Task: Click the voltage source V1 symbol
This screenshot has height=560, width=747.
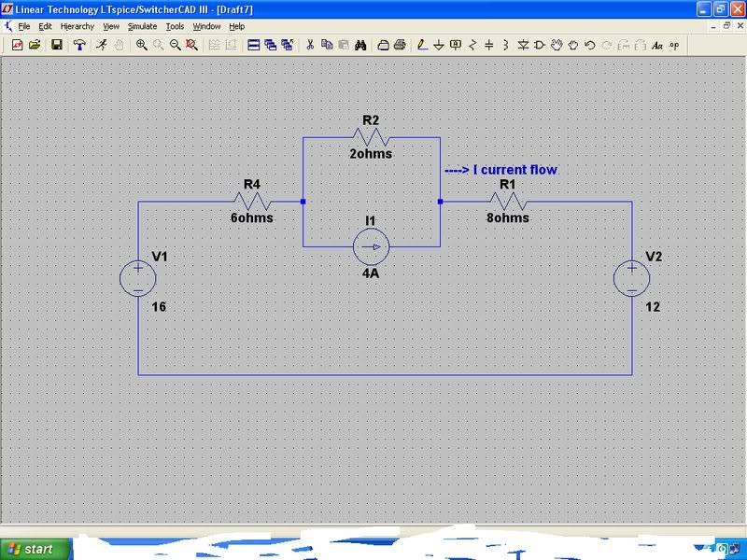Action: tap(137, 278)
